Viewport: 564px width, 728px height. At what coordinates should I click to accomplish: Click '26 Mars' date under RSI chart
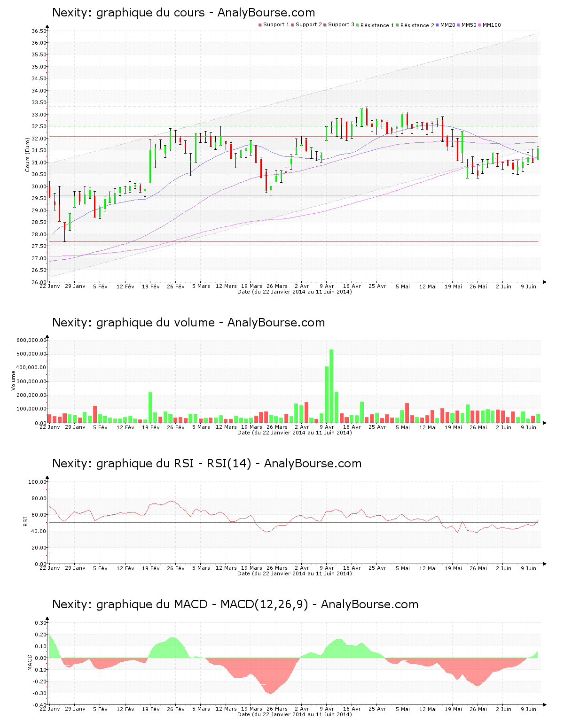(277, 568)
